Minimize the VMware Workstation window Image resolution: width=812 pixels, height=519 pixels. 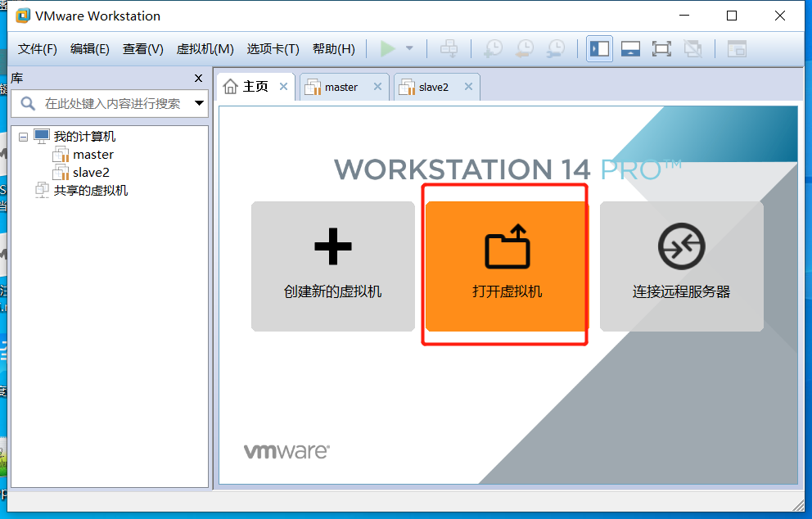[684, 16]
